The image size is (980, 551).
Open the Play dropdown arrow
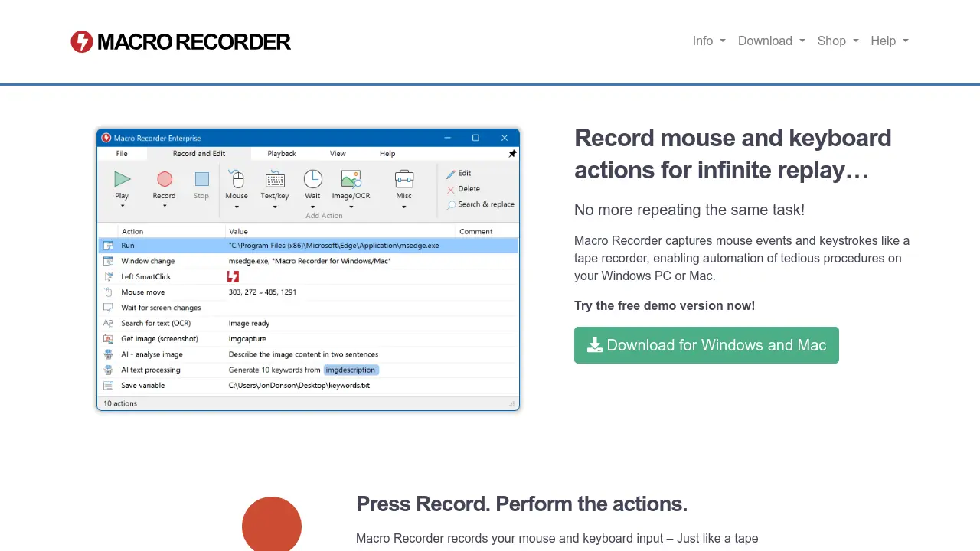(x=122, y=205)
